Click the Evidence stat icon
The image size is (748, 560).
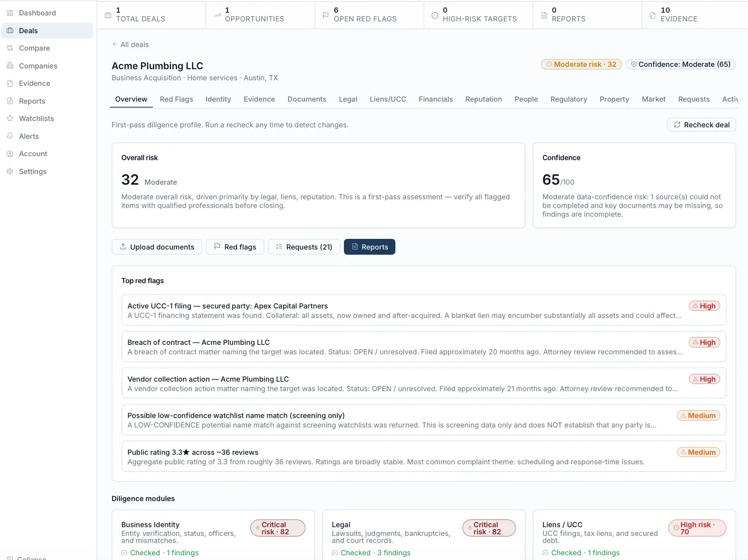point(653,15)
